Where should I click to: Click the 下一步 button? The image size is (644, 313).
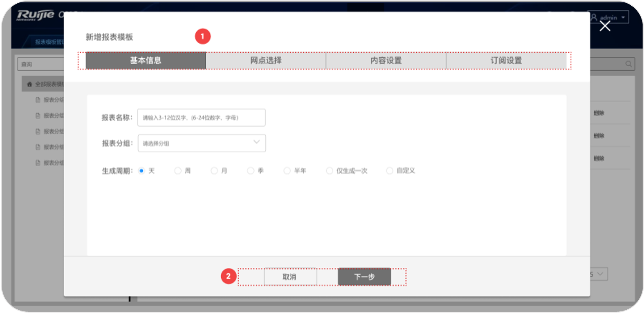364,277
